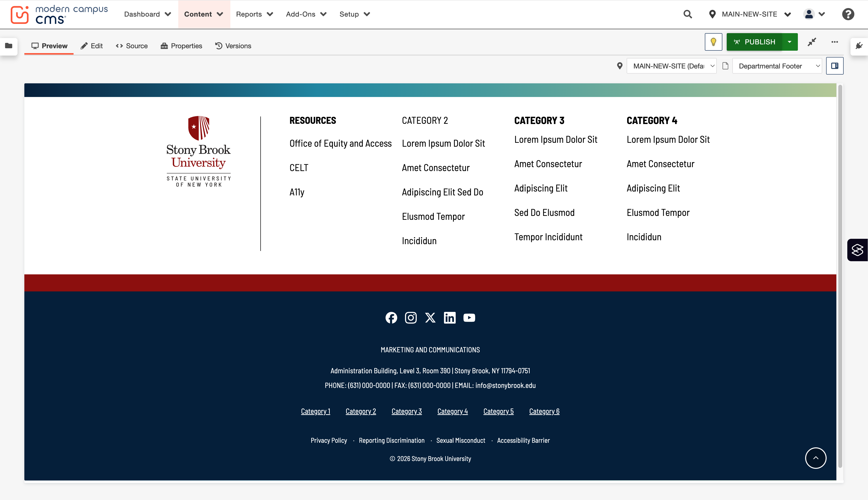This screenshot has width=868, height=500.
Task: Open the Office of Equity and Access link
Action: pyautogui.click(x=340, y=144)
